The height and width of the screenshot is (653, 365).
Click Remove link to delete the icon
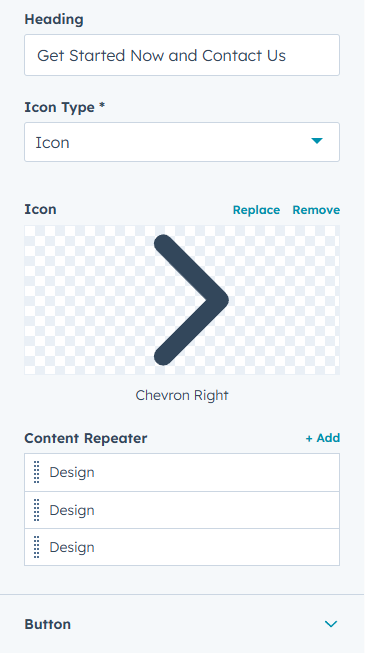[x=316, y=210]
